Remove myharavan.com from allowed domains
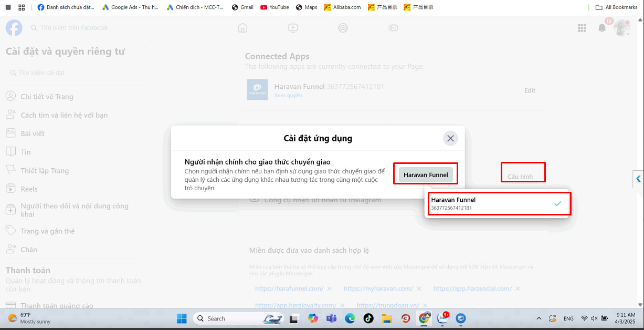Image resolution: width=644 pixels, height=330 pixels. point(419,288)
